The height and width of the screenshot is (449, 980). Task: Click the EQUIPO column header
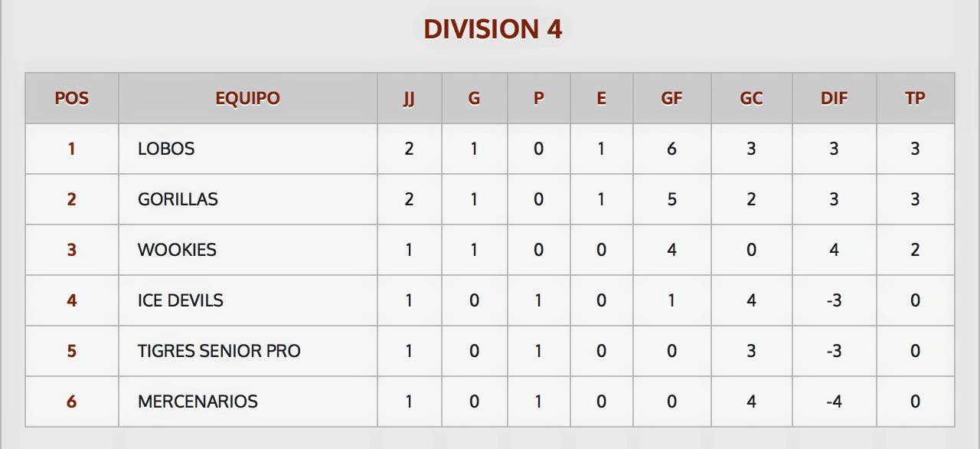(247, 98)
